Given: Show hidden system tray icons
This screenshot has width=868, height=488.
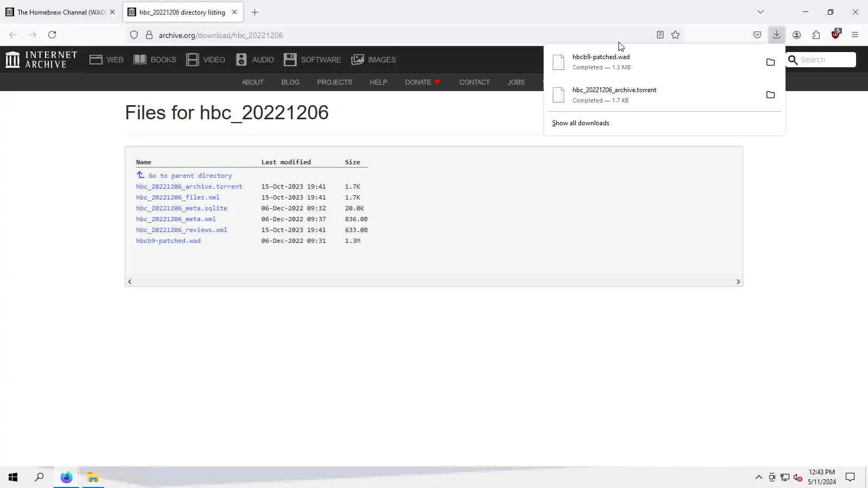Looking at the screenshot, I should [x=758, y=477].
